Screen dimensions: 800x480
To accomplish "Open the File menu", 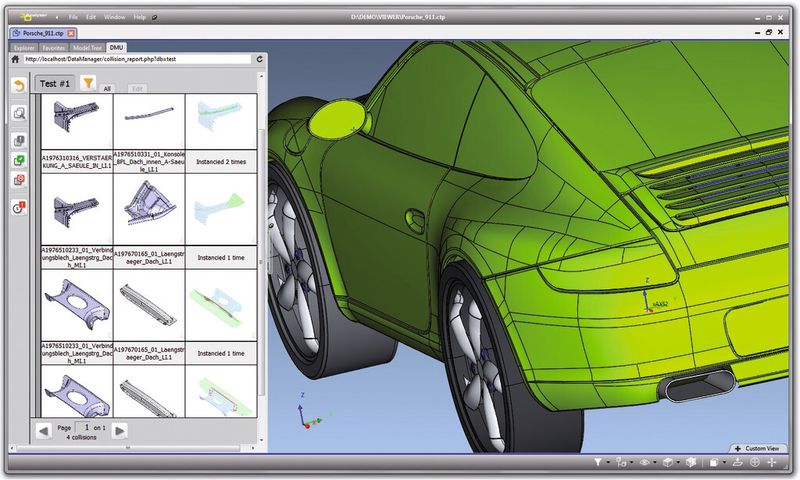I will [x=73, y=17].
